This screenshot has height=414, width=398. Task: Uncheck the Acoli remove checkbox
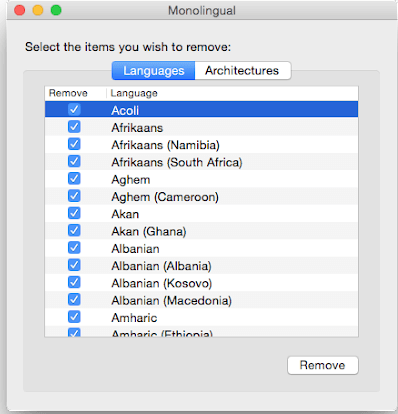click(74, 109)
